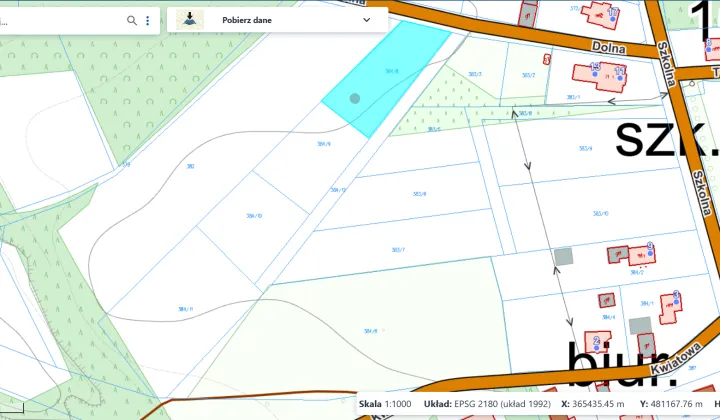Click parcel label 383/9
Viewport: 720px width, 420px height.
(585, 148)
